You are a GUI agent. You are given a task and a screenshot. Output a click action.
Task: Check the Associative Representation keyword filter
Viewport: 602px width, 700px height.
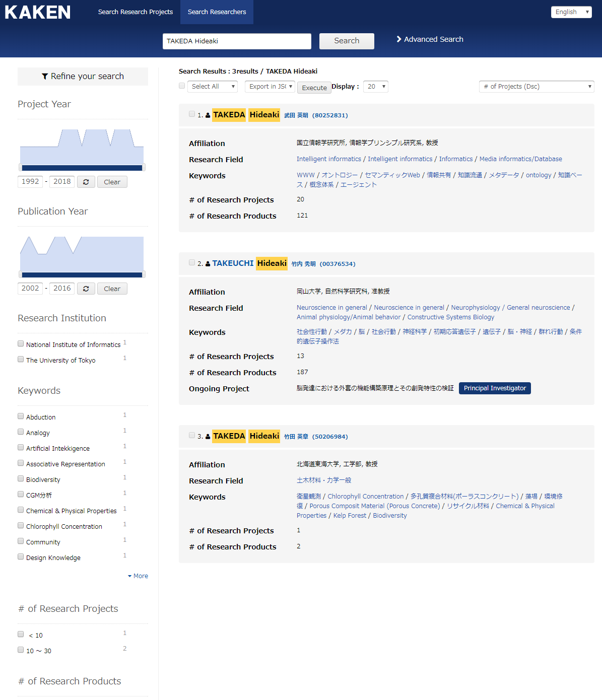coord(21,463)
